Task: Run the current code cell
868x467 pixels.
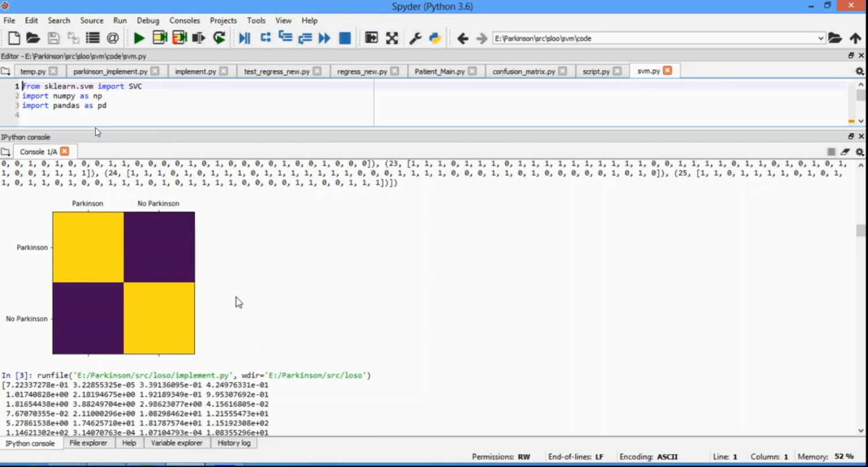Action: pos(160,38)
